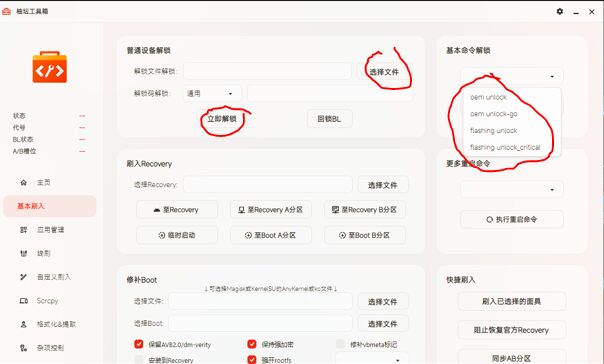This screenshot has width=604, height=364.
Task: Click the 选择Boot path input field
Action: click(260, 323)
